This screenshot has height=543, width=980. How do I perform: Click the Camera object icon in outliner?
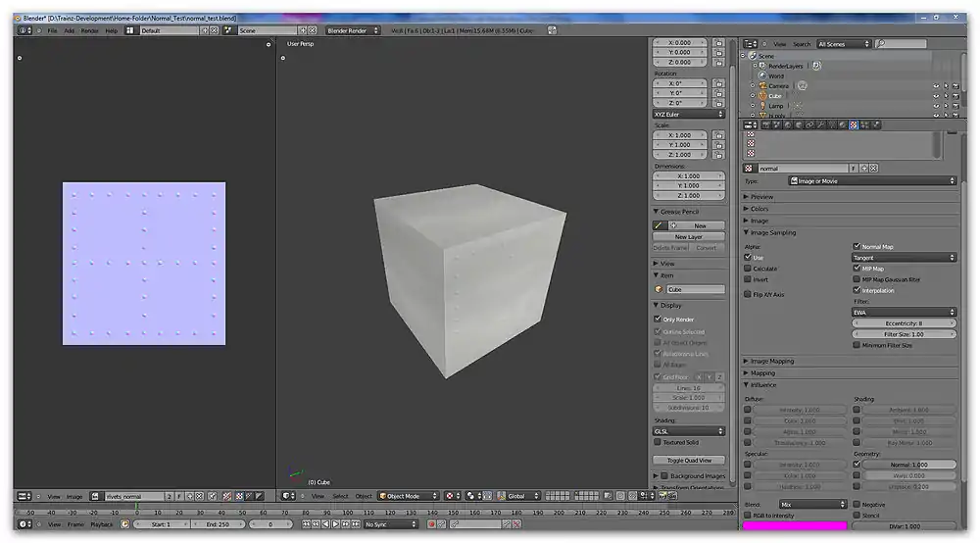(x=762, y=86)
